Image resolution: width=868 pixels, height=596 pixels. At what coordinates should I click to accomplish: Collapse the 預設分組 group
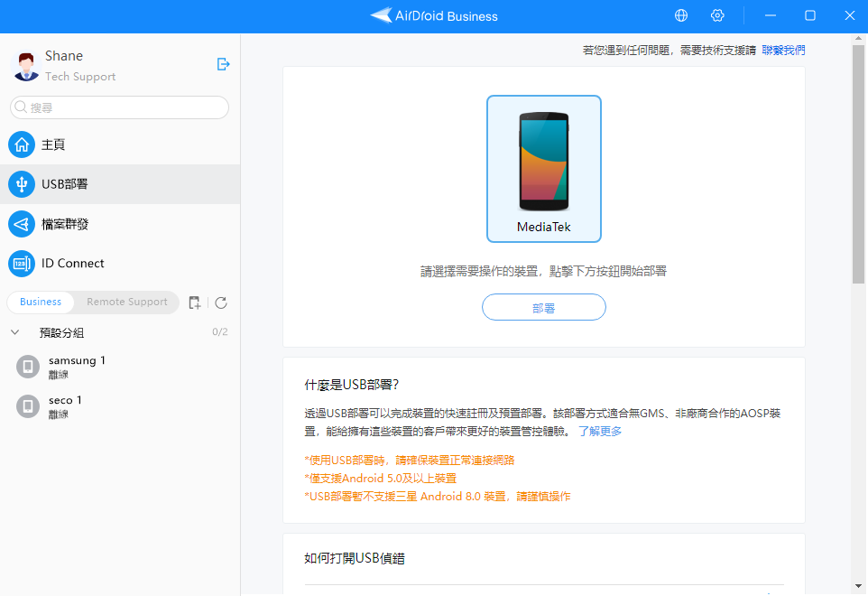15,332
